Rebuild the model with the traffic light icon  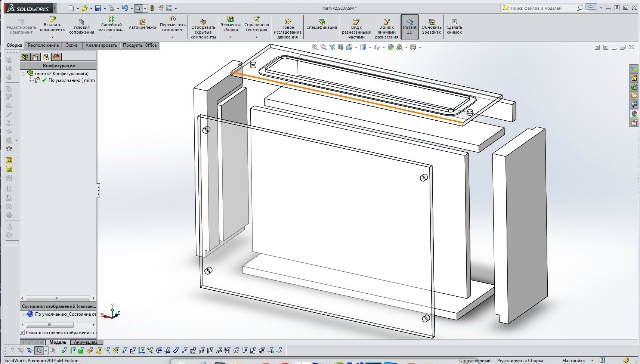152,8
